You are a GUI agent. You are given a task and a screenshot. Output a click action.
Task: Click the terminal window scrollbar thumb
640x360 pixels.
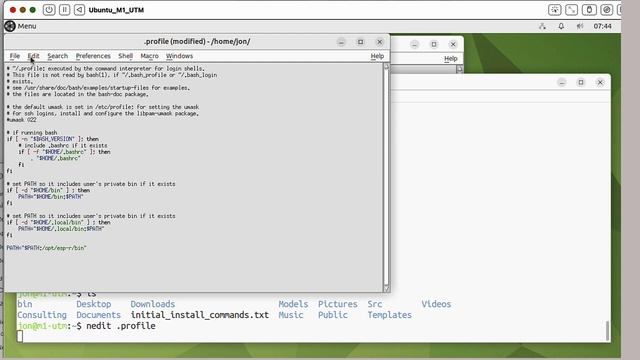click(607, 331)
